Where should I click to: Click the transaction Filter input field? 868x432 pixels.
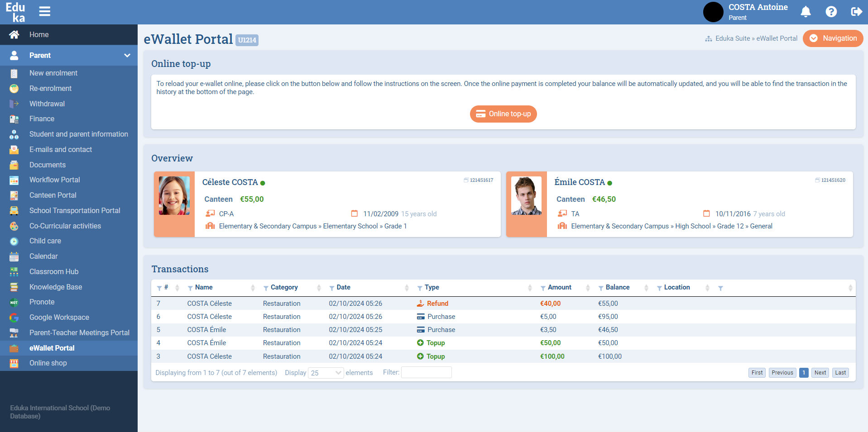click(x=426, y=372)
